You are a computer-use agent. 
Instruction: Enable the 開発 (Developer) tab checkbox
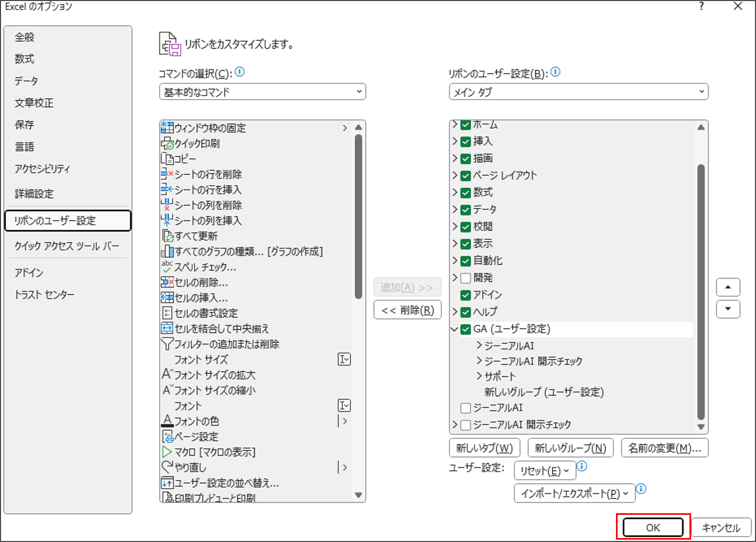(465, 278)
